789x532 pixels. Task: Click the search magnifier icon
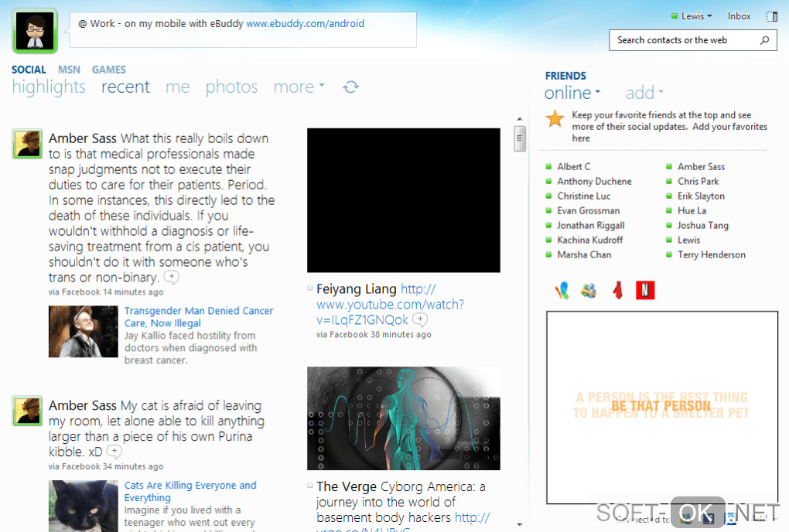point(765,40)
